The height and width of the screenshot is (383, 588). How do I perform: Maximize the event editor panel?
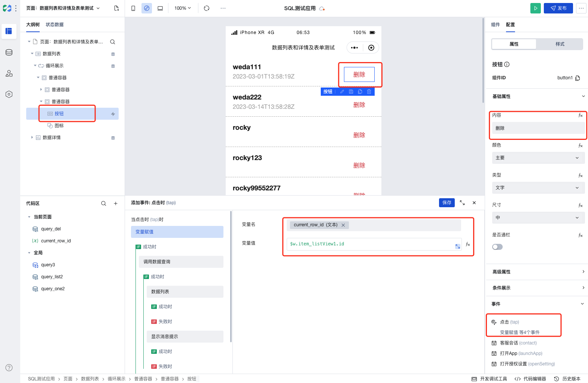pyautogui.click(x=462, y=203)
